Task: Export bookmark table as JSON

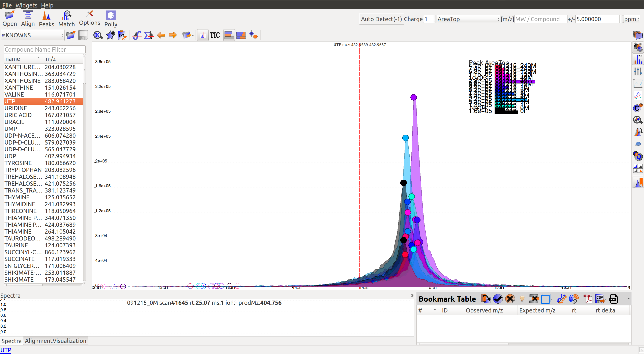Action: click(x=613, y=299)
